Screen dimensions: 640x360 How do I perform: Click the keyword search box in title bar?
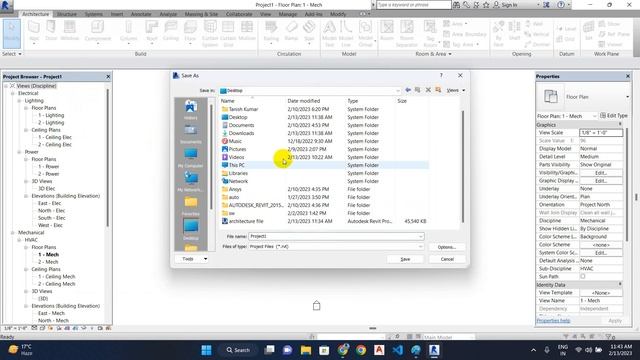click(x=413, y=5)
